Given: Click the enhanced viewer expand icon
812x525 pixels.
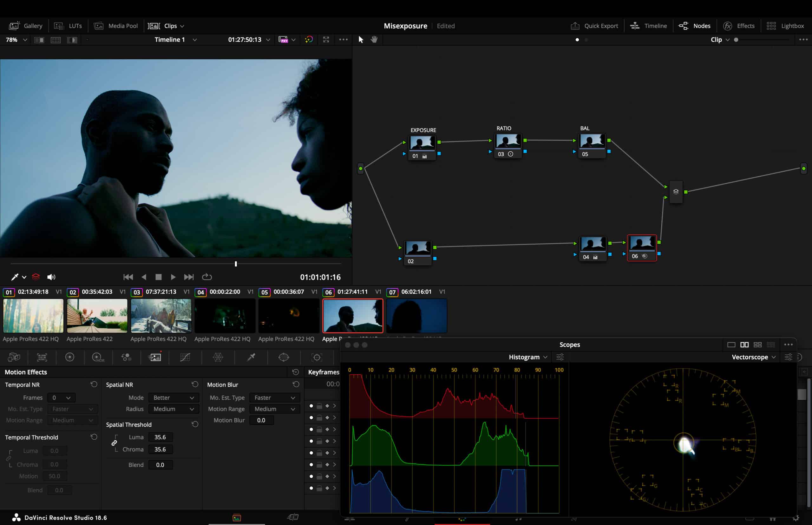Looking at the screenshot, I should [326, 40].
